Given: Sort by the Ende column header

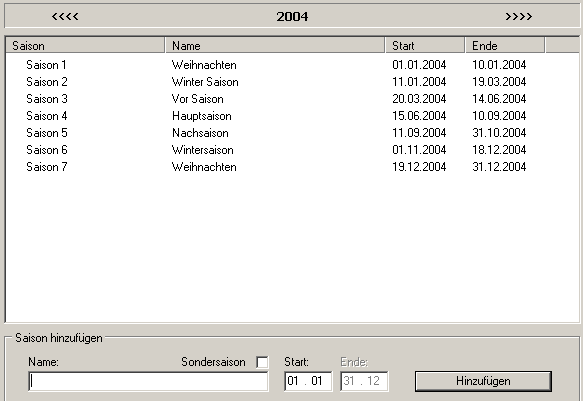Looking at the screenshot, I should click(x=505, y=45).
